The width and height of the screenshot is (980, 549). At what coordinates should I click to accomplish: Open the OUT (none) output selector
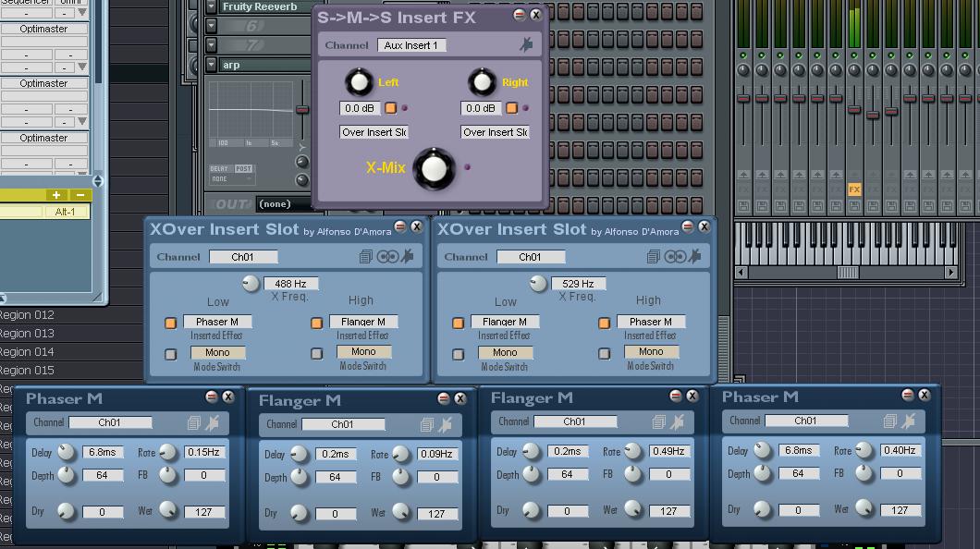[x=284, y=203]
